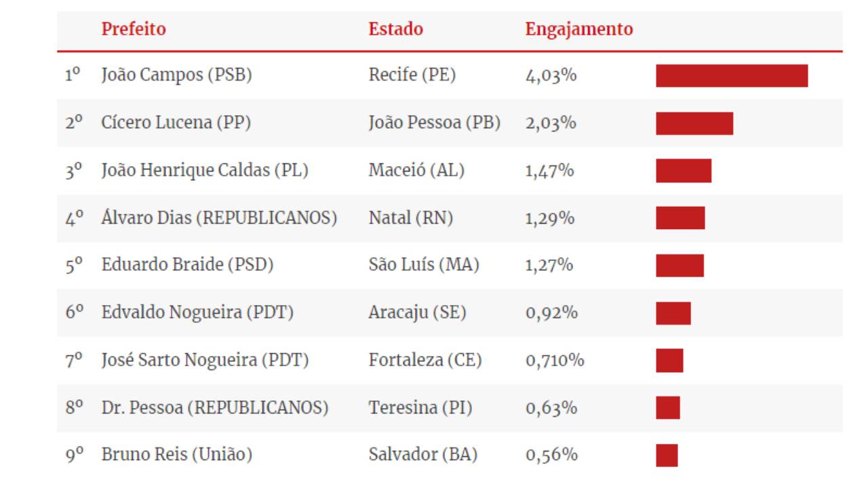The image size is (868, 488).
Task: Click the red bar for 4,03% engagement
Action: tap(732, 76)
